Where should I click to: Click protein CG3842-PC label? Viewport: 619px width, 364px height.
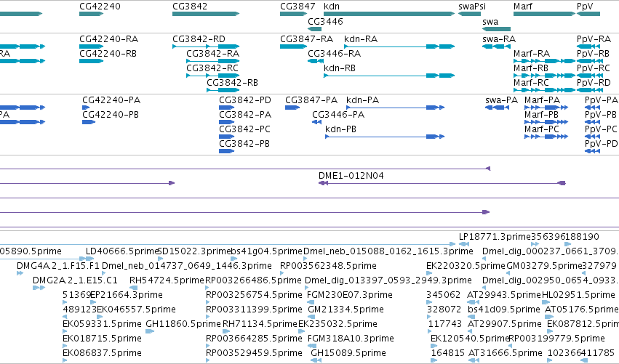(244, 129)
